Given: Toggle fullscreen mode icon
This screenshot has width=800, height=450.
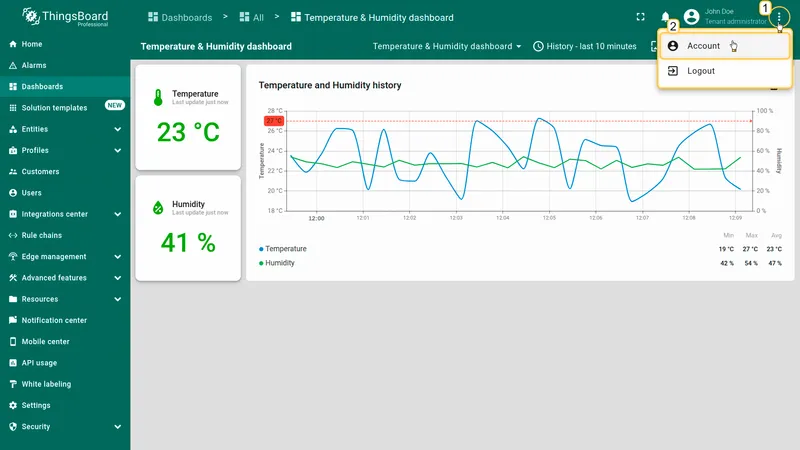Looking at the screenshot, I should click(640, 17).
